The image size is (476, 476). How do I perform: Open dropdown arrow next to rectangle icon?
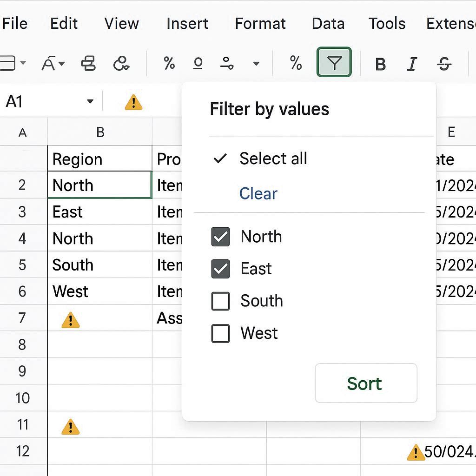point(23,63)
